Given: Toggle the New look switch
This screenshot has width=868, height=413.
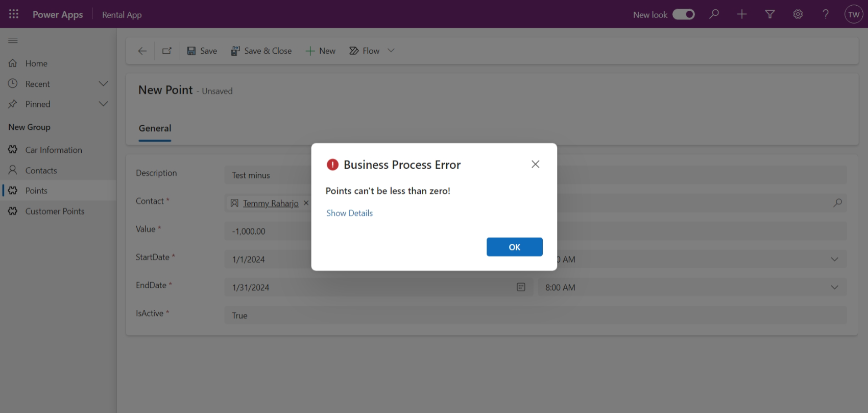Looking at the screenshot, I should click(684, 14).
